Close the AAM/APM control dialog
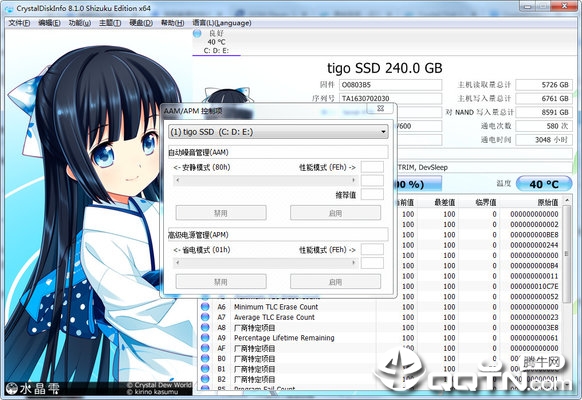This screenshot has height=400, width=582. [x=380, y=108]
